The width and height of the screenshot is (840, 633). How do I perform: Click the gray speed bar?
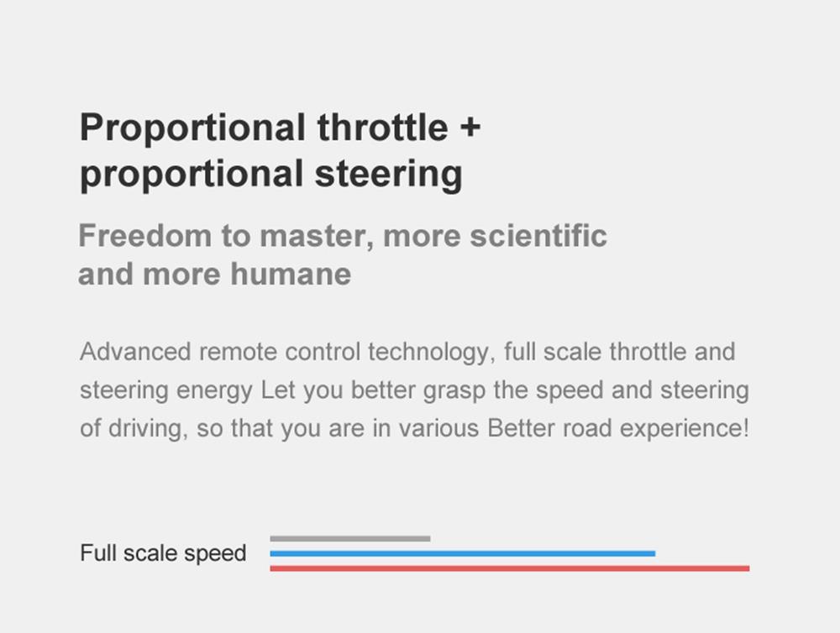coord(349,539)
